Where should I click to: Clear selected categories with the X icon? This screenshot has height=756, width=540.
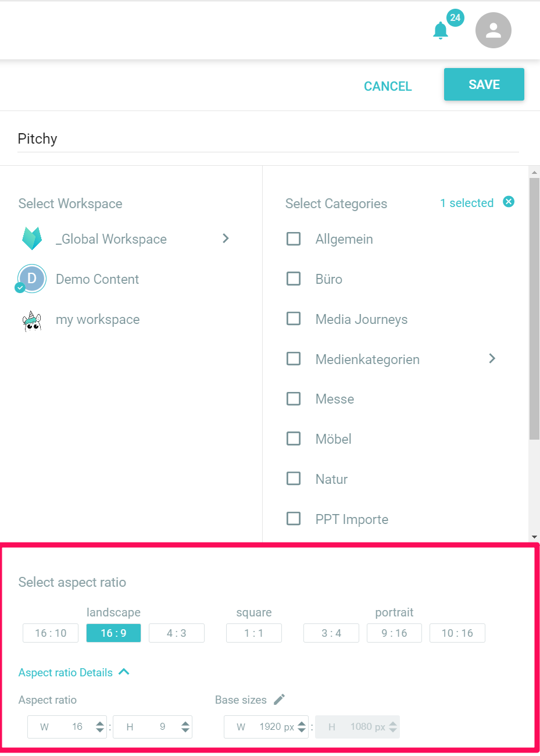[x=509, y=202]
